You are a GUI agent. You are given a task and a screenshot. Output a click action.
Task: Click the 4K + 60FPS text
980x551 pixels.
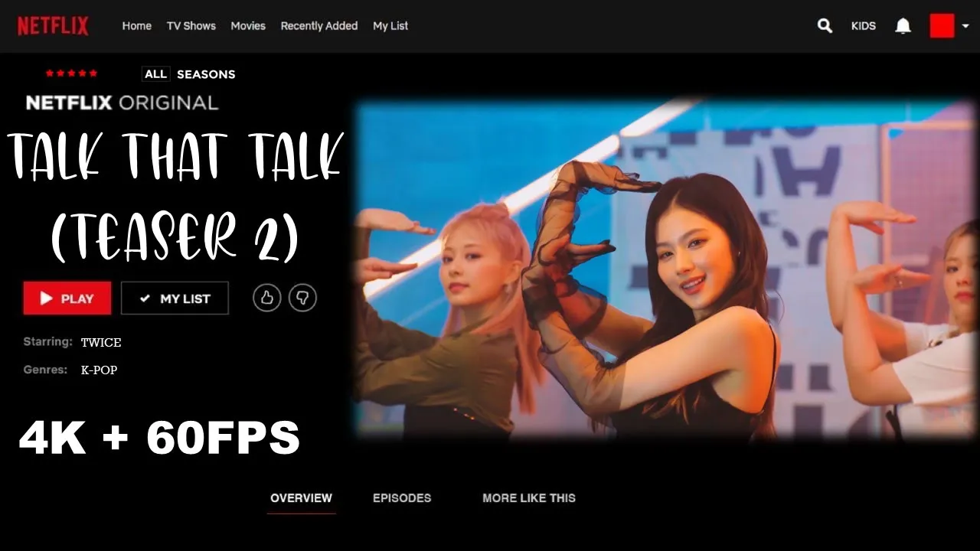point(159,439)
